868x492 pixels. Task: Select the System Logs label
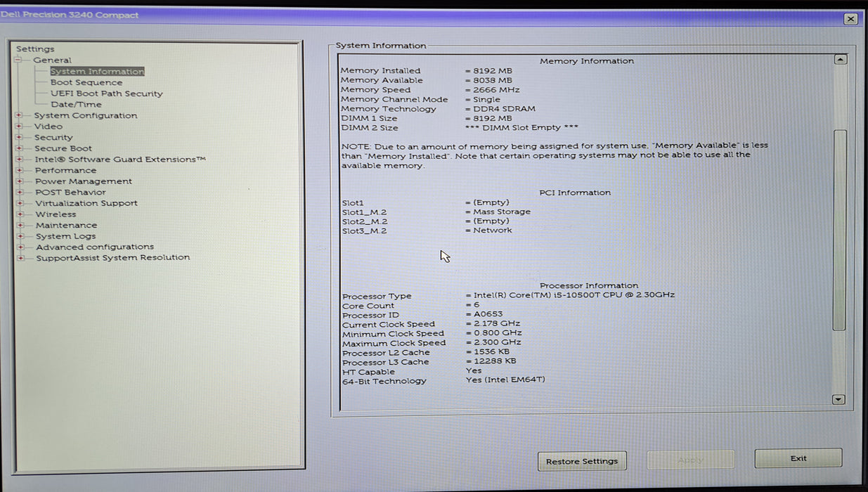pyautogui.click(x=66, y=236)
